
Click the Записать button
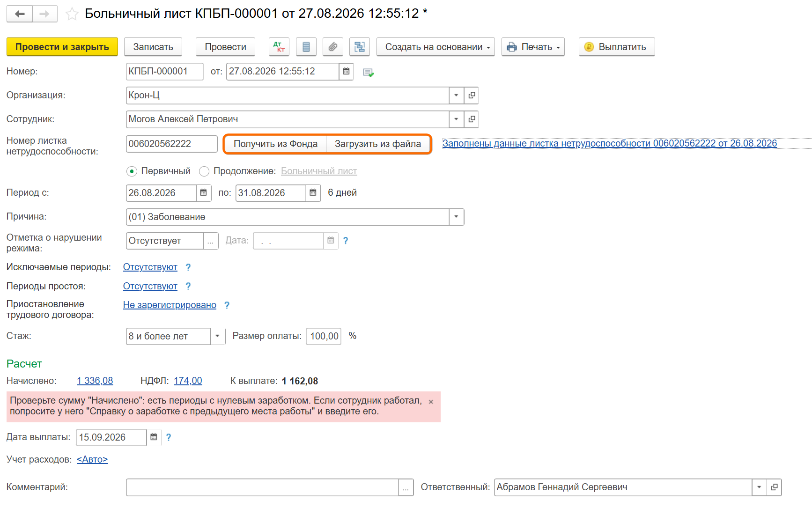tap(153, 47)
